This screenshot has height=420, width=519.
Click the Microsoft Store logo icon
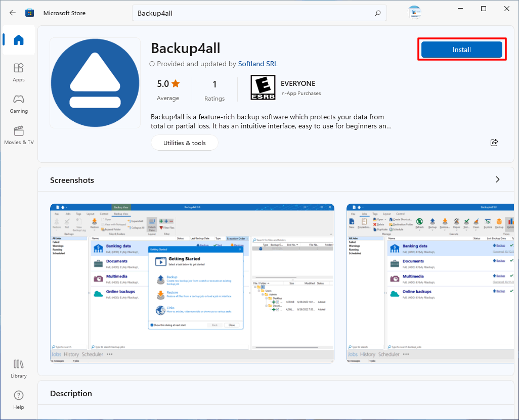(29, 12)
